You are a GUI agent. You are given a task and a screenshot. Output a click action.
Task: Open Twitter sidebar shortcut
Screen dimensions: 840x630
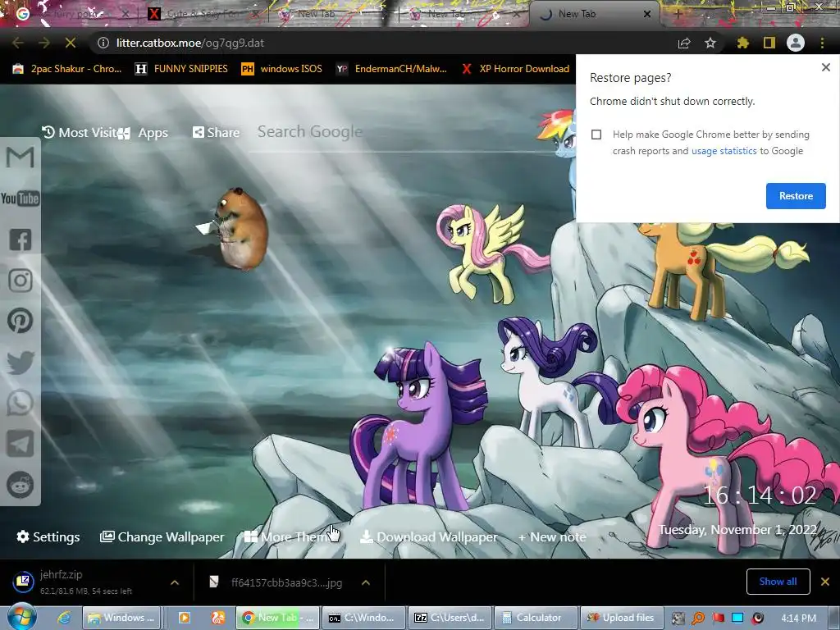(21, 362)
